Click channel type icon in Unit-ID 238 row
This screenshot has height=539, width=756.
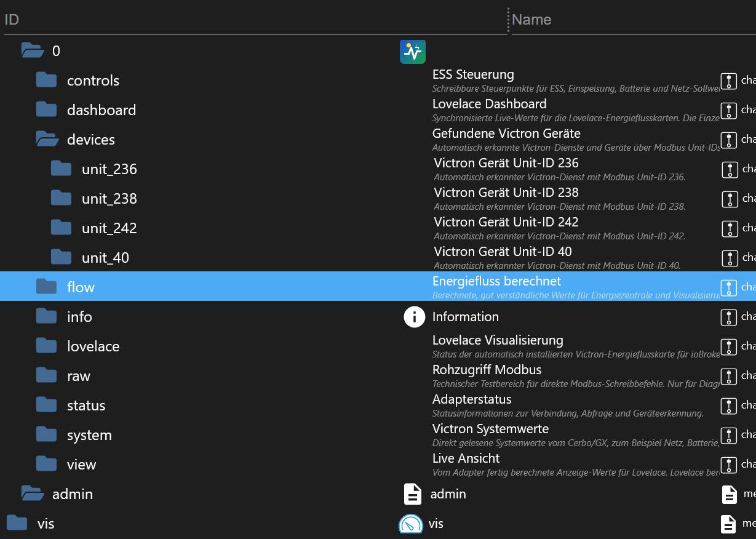pos(729,199)
